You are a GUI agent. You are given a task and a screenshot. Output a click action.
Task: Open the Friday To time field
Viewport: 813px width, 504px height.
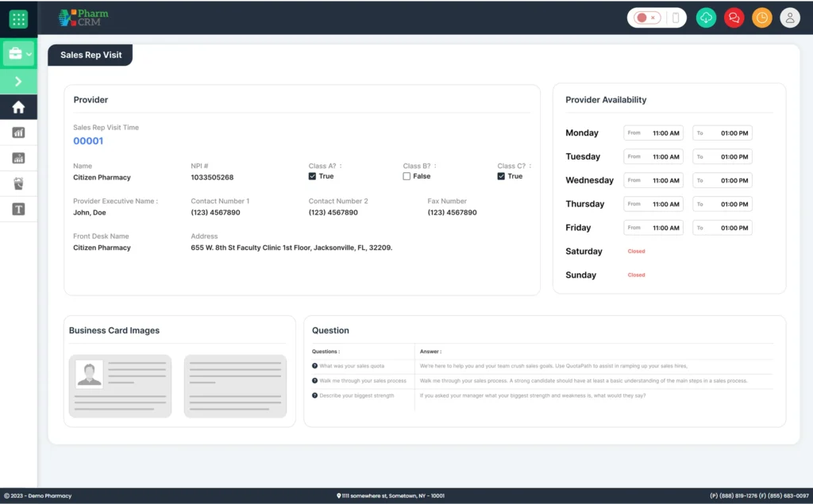click(722, 227)
